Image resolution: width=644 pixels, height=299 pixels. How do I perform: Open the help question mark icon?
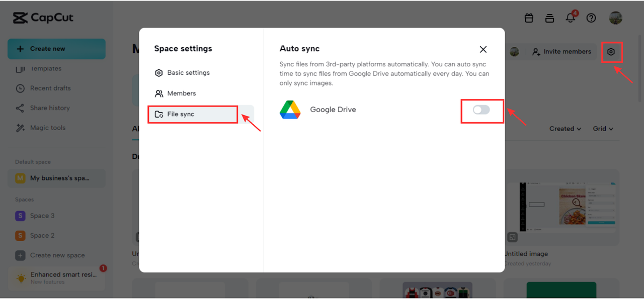coord(591,18)
